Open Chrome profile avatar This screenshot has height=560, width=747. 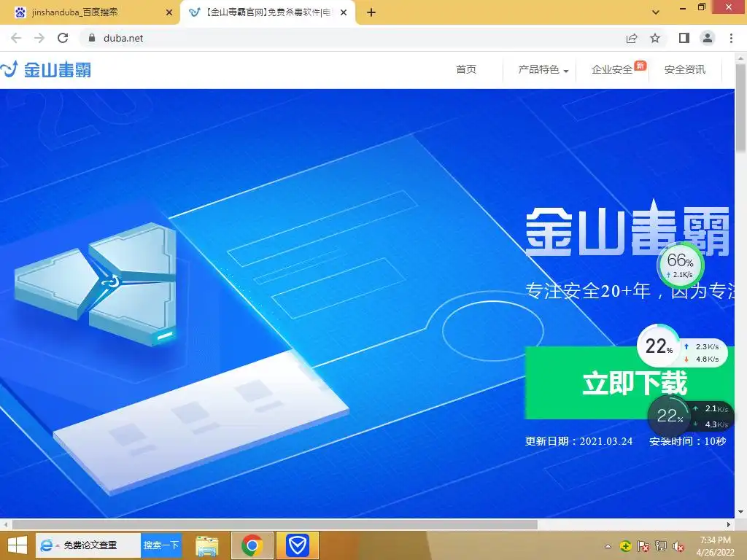tap(708, 38)
